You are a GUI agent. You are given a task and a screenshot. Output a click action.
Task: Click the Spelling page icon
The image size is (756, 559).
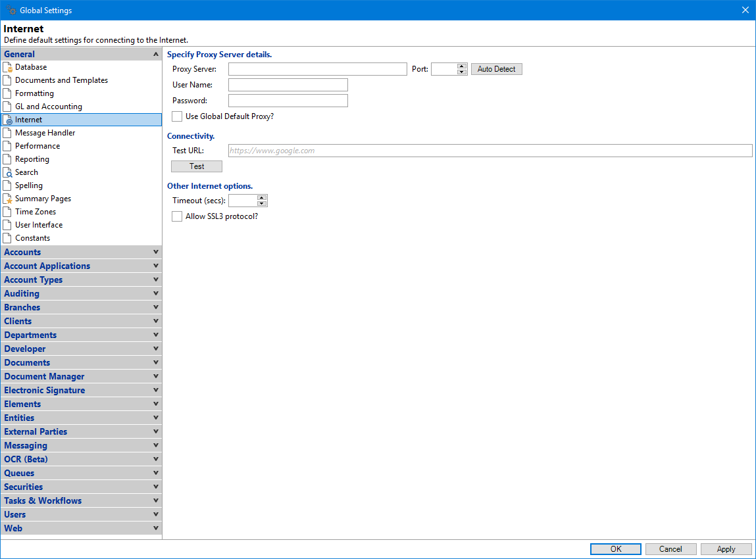(x=7, y=185)
